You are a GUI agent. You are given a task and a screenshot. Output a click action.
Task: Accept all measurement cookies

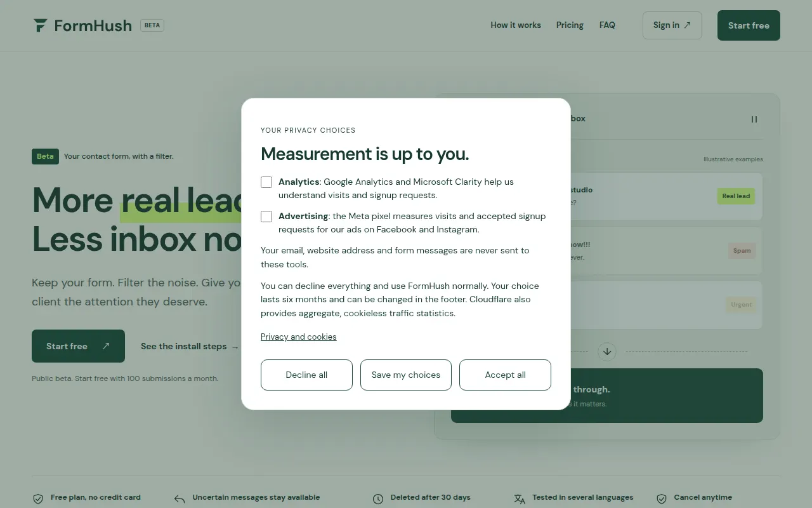pyautogui.click(x=505, y=375)
